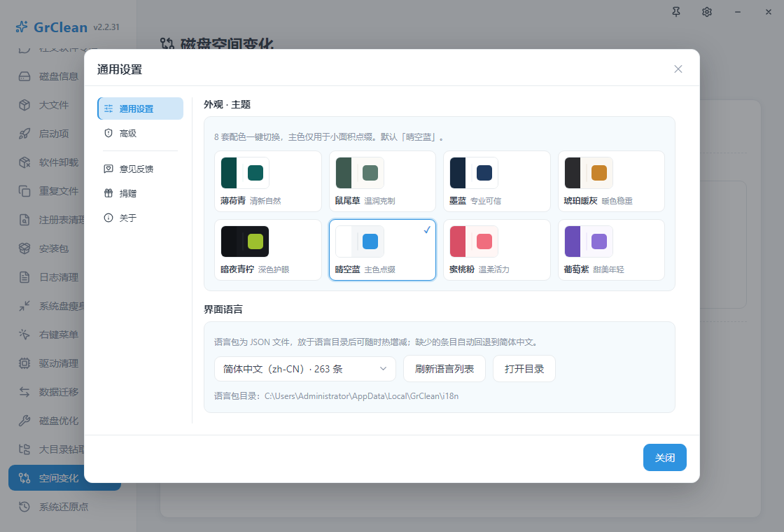
Task: Select the 薄荷青 theme card
Action: pyautogui.click(x=268, y=181)
